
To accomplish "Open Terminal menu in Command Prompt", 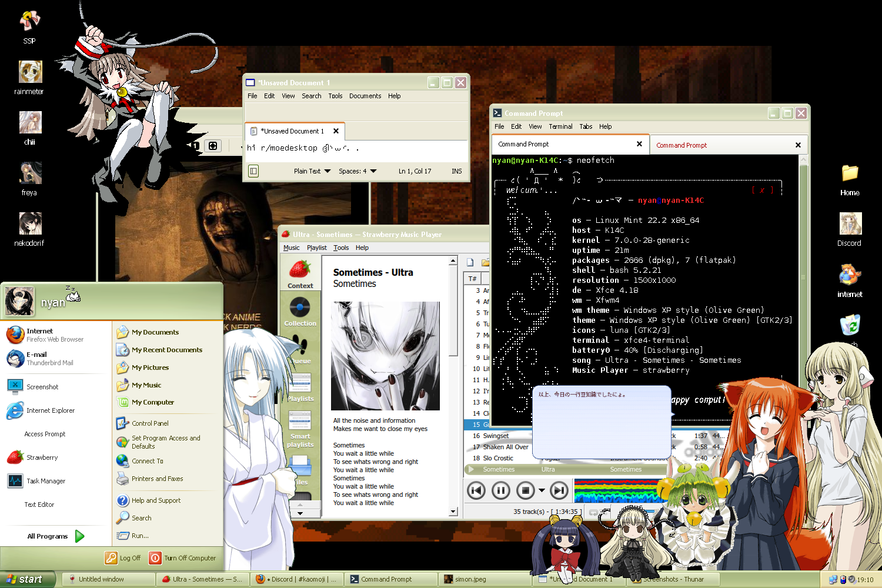I will pos(560,126).
